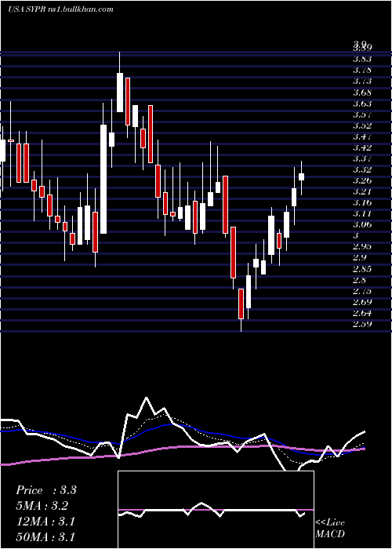Click the 2.69 price axis label

tap(362, 302)
